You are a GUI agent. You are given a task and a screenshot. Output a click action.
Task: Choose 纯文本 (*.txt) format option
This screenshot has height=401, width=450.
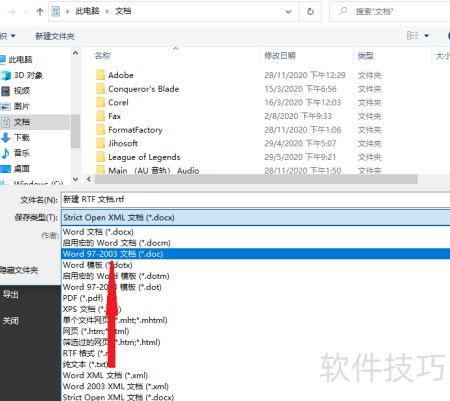(x=85, y=364)
